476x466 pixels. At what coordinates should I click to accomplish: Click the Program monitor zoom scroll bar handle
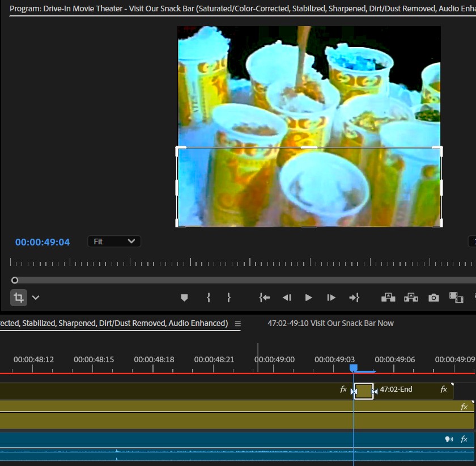(15, 280)
